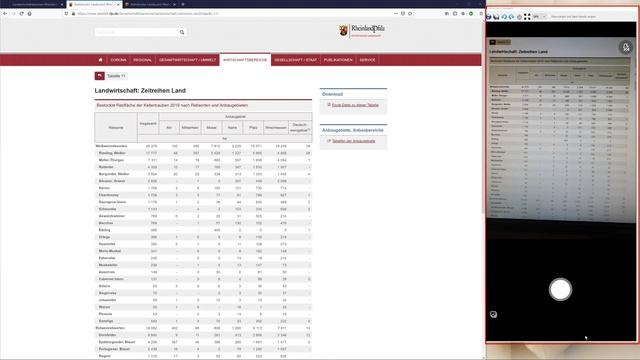Screen dimensions: 640x360
Task: Click the Chardonnay row label
Action: [x=109, y=195]
